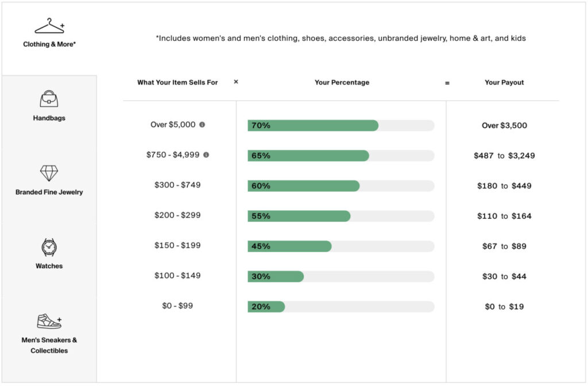Click the info icon beside $750 - $4,999
Image resolution: width=588 pixels, height=386 pixels.
[206, 155]
